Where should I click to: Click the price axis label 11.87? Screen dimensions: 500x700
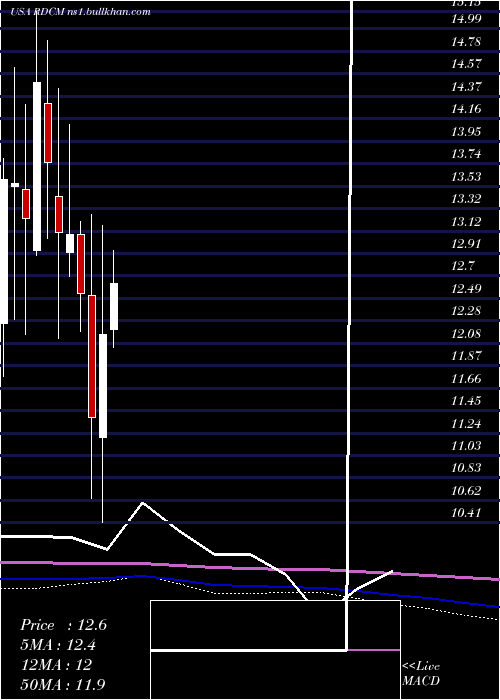pyautogui.click(x=466, y=356)
